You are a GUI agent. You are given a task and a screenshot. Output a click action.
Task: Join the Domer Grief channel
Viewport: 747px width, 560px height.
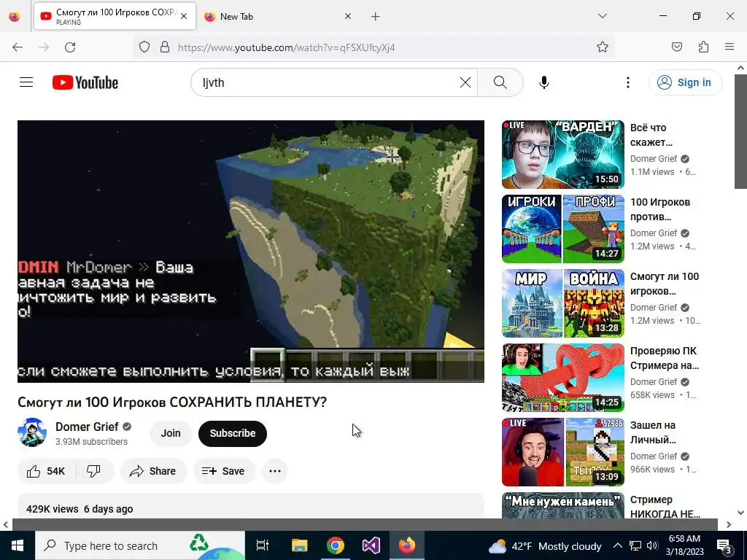tap(171, 433)
